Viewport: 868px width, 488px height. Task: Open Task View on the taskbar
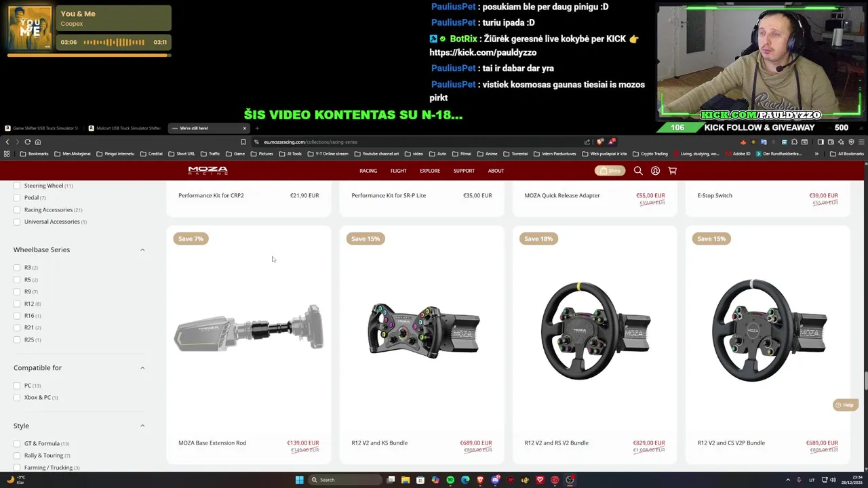(x=391, y=480)
